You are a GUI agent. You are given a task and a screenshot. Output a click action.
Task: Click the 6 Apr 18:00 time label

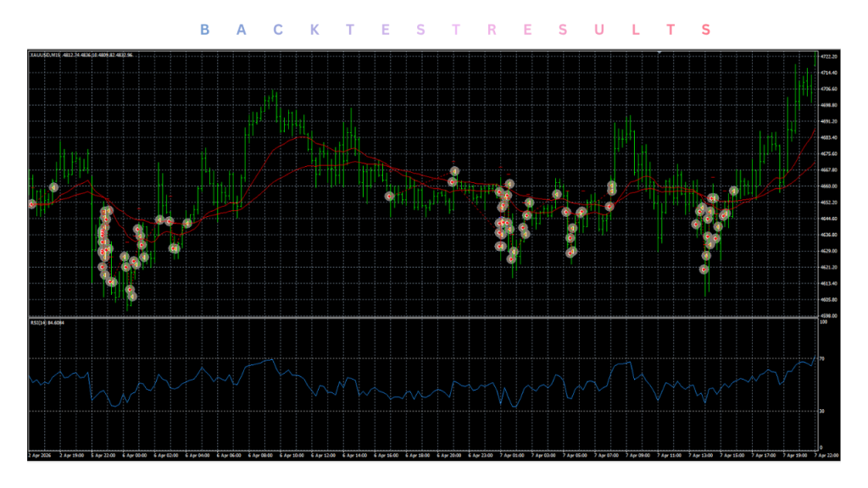pyautogui.click(x=418, y=455)
